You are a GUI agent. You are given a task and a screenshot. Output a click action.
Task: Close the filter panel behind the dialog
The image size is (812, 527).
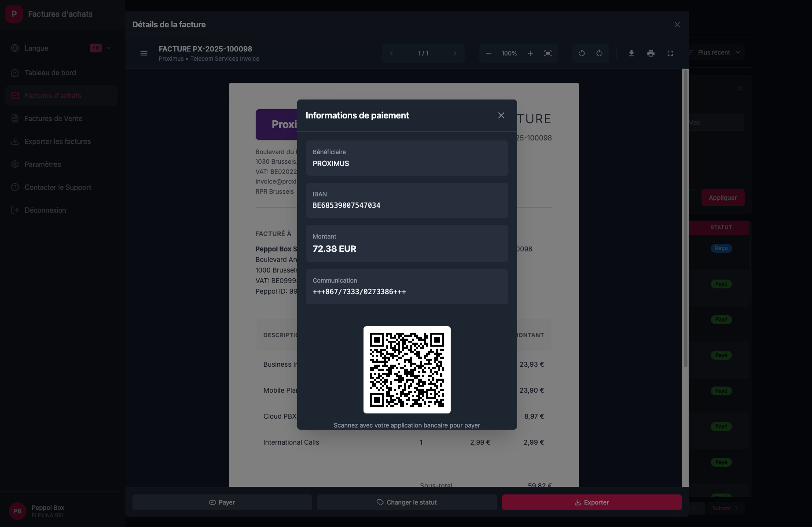click(740, 88)
